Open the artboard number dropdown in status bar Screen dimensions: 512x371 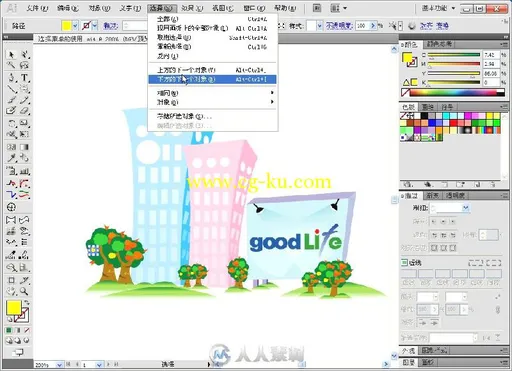click(99, 365)
